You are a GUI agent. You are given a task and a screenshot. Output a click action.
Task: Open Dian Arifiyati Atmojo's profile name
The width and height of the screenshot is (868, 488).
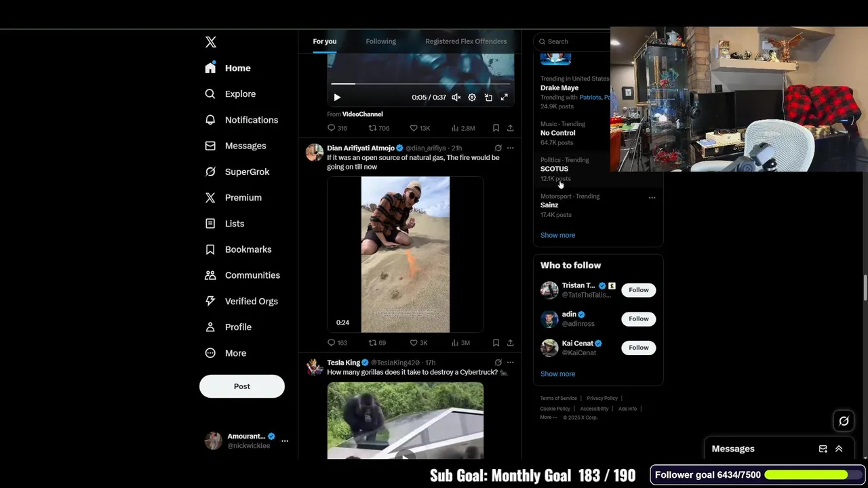coord(361,148)
